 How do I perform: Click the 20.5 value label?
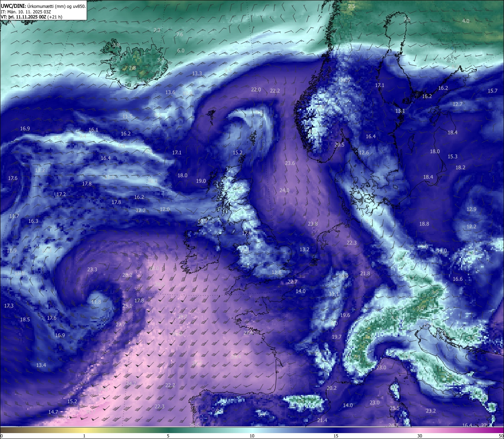click(x=339, y=144)
